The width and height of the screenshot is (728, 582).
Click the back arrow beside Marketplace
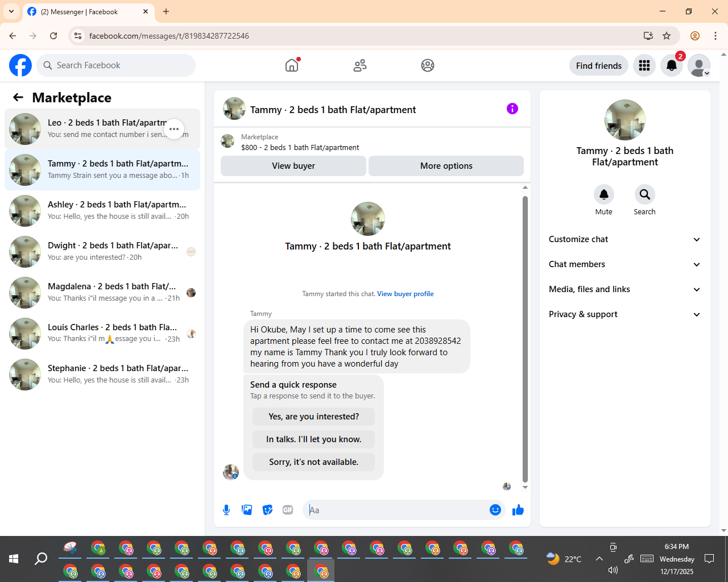click(x=18, y=97)
